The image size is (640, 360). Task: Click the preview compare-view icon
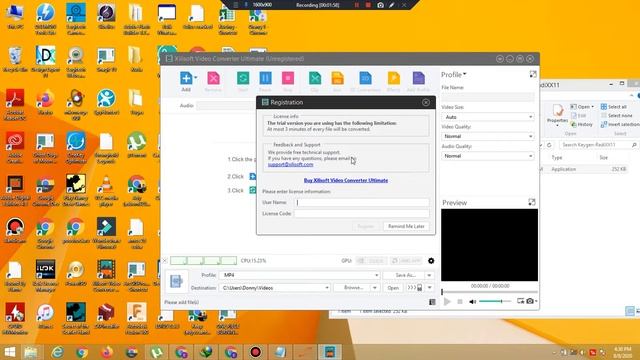(520, 301)
